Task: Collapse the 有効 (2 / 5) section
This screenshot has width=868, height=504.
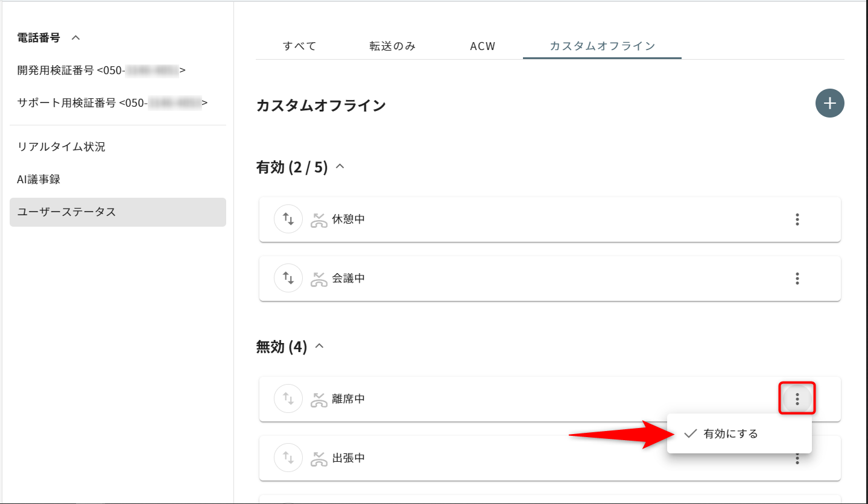Action: [x=340, y=166]
